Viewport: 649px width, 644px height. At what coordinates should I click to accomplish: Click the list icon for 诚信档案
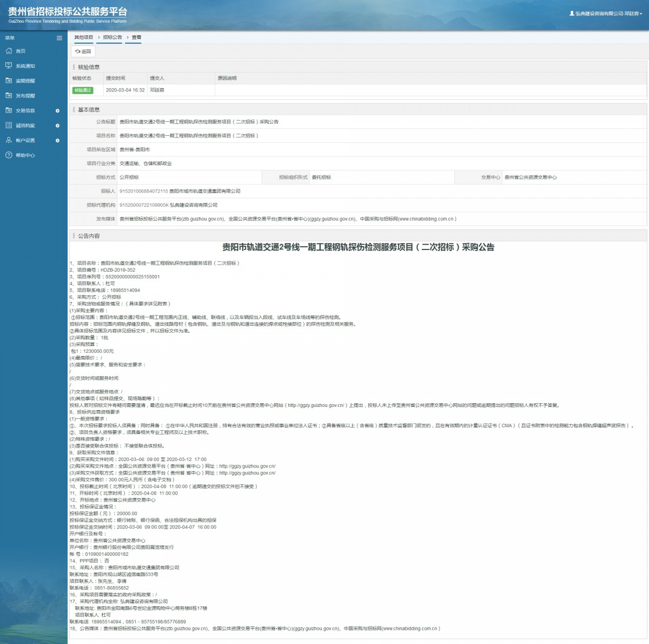click(9, 125)
